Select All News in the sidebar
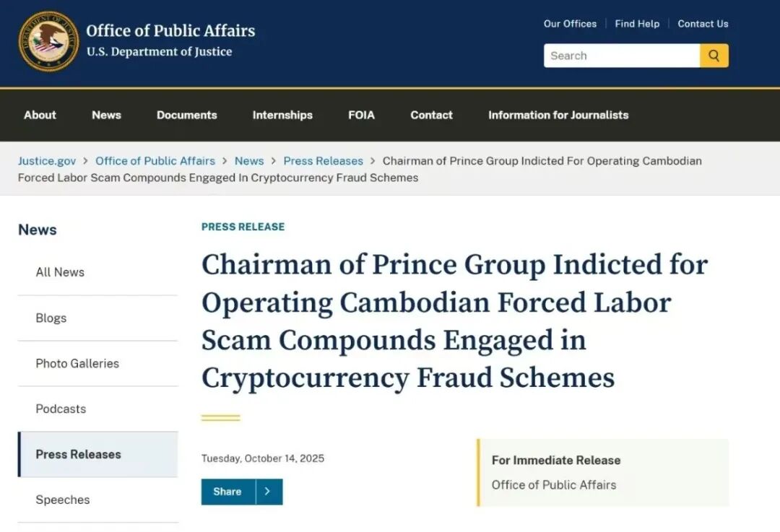 click(60, 272)
